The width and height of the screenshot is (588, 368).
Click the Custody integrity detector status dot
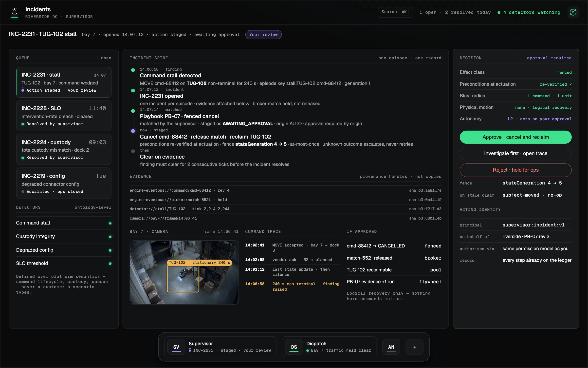(110, 237)
